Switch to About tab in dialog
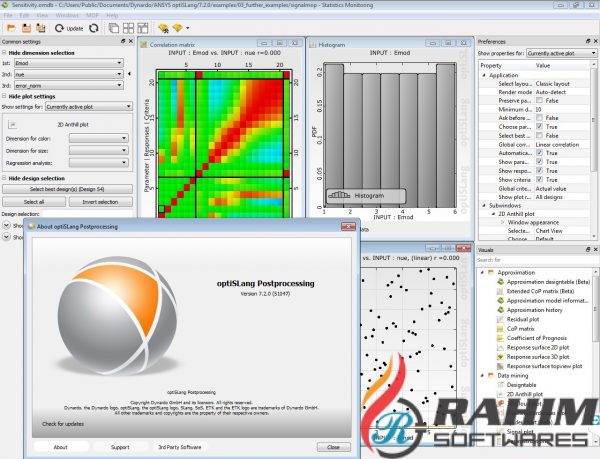The height and width of the screenshot is (459, 600). 60,447
